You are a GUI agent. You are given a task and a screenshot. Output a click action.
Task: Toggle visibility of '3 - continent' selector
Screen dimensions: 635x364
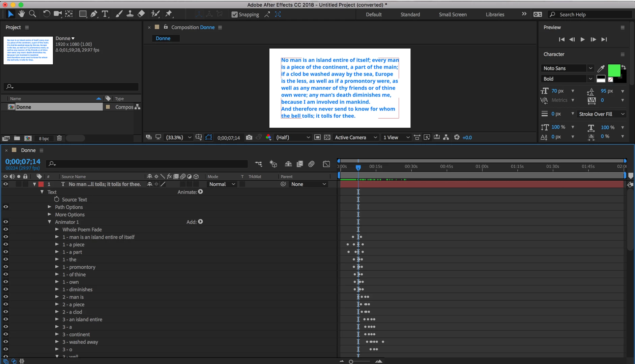coord(5,334)
